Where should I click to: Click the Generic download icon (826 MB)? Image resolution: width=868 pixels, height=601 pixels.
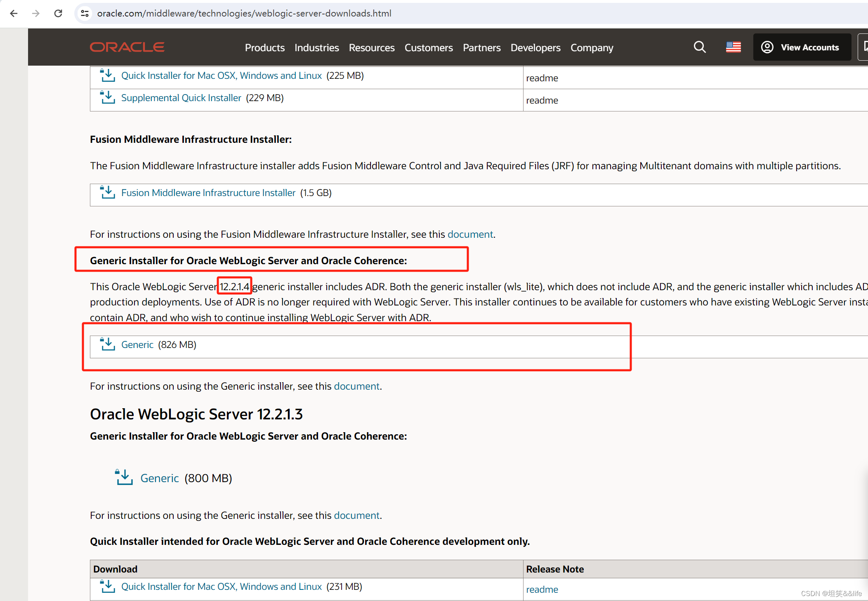[108, 344]
